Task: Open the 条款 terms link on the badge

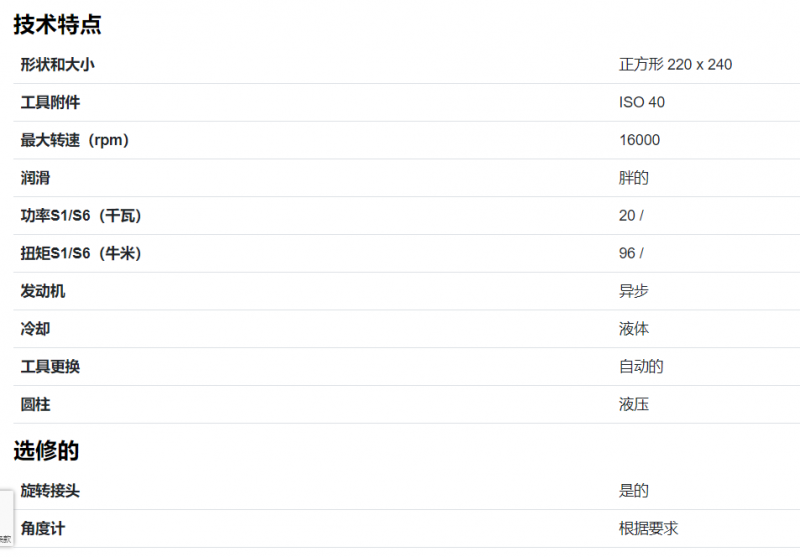Action: pos(6,539)
